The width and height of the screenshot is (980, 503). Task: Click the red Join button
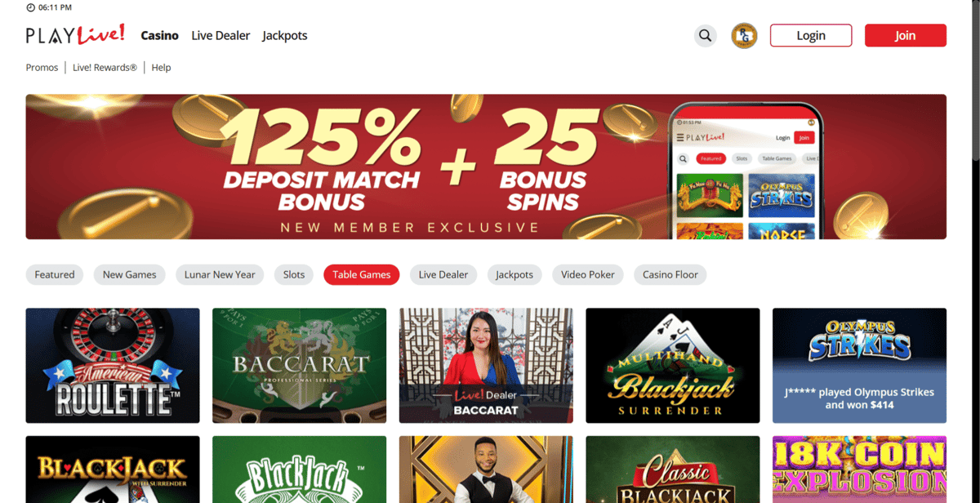tap(905, 35)
